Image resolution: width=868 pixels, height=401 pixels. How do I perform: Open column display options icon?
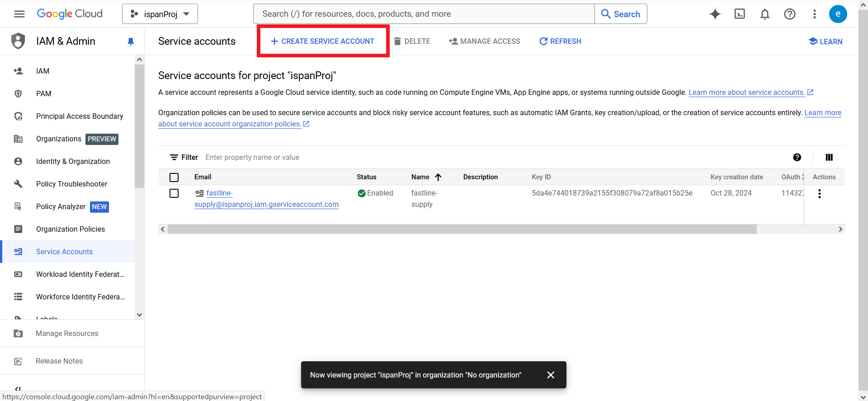tap(829, 157)
